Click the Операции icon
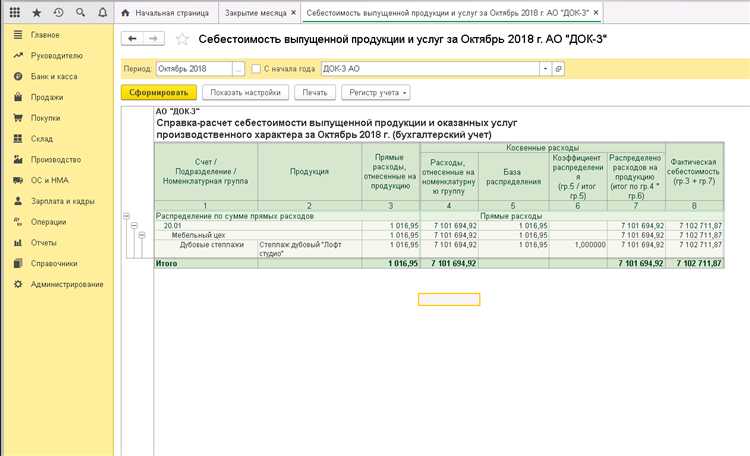The height and width of the screenshot is (456, 750). pos(18,222)
